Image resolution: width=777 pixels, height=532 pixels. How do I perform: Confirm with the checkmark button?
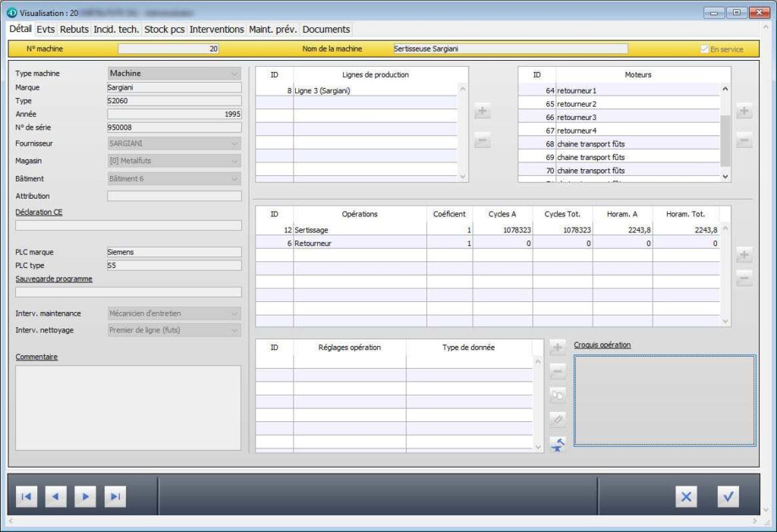pyautogui.click(x=728, y=496)
